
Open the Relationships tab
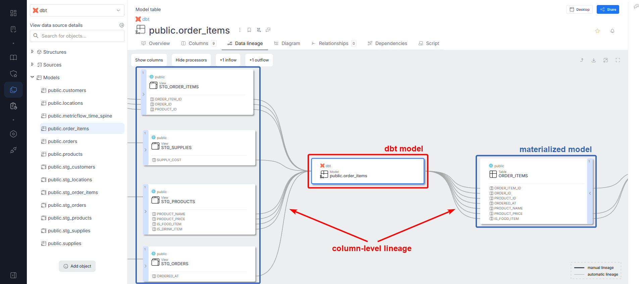click(333, 43)
